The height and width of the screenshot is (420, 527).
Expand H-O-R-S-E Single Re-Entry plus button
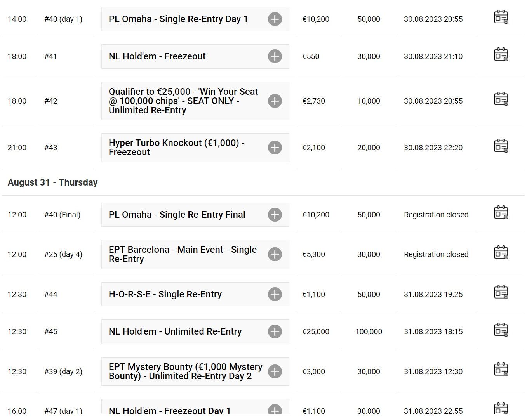click(275, 294)
